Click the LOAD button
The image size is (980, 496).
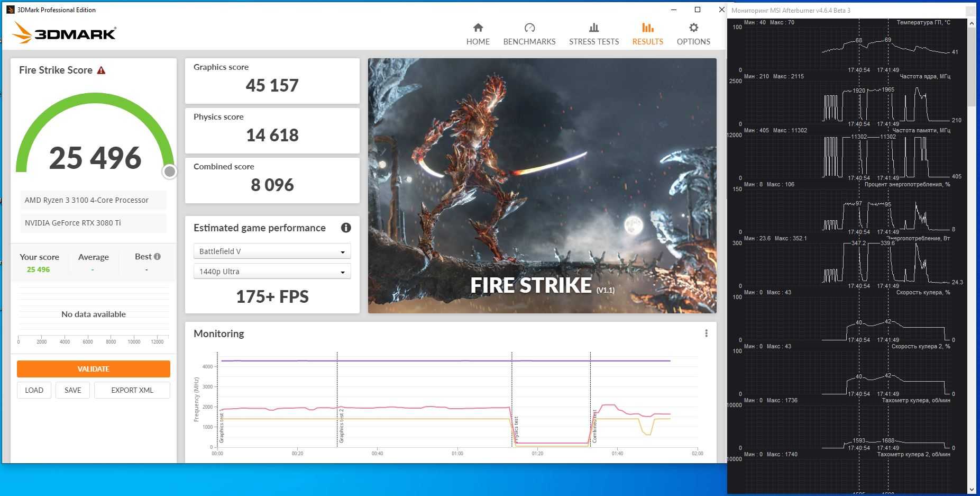point(34,390)
